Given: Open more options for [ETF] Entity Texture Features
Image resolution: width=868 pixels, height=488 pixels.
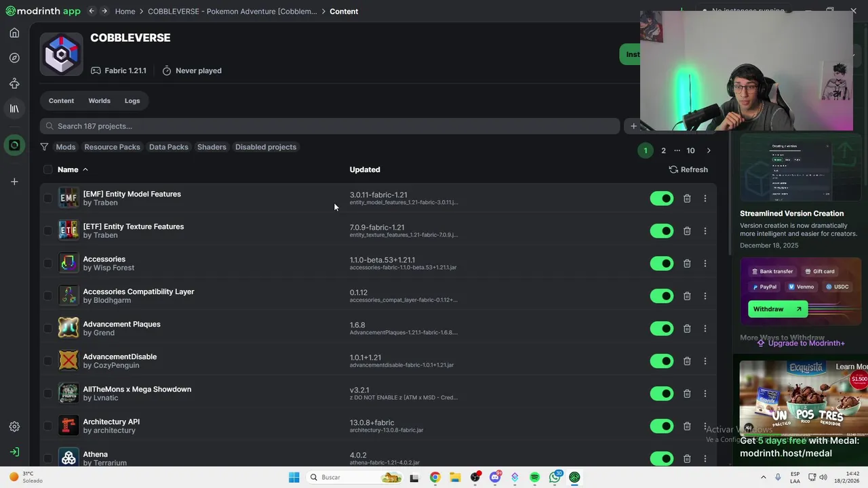Looking at the screenshot, I should point(705,230).
